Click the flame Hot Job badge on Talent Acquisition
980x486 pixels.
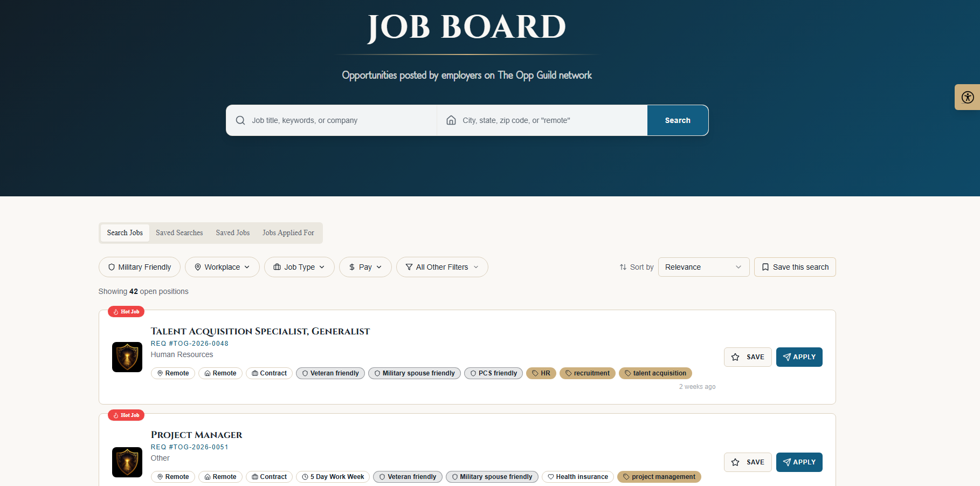126,312
